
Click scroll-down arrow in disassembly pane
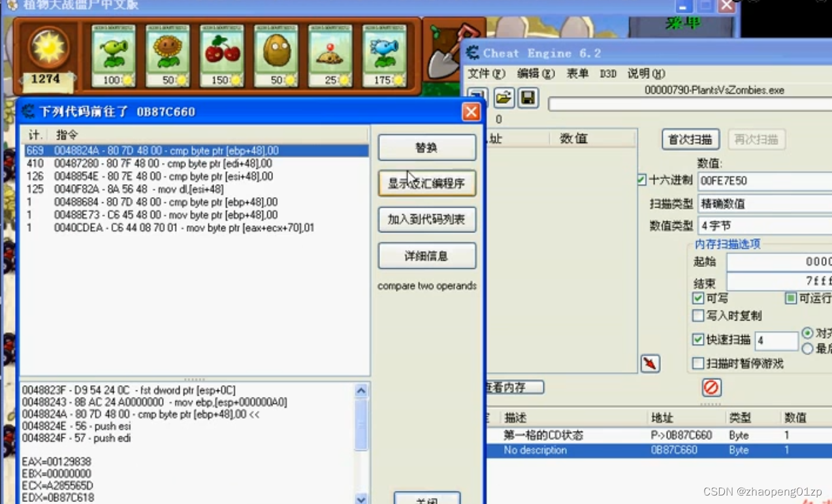(x=361, y=499)
